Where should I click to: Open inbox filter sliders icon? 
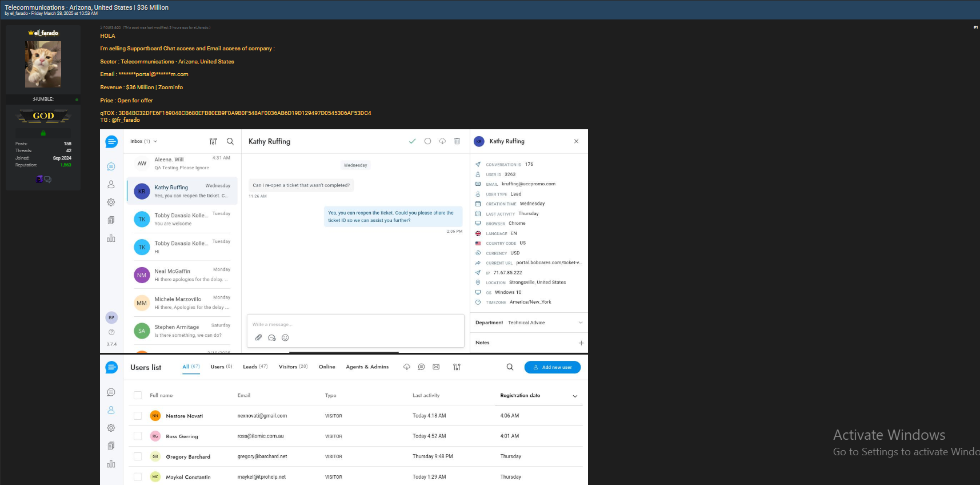[x=213, y=141]
